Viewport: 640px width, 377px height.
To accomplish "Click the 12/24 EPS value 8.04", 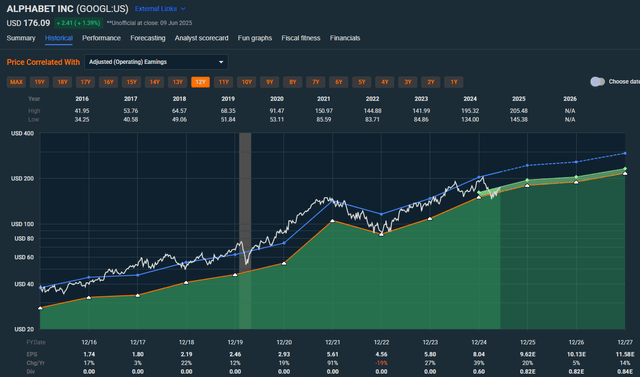I will point(479,355).
